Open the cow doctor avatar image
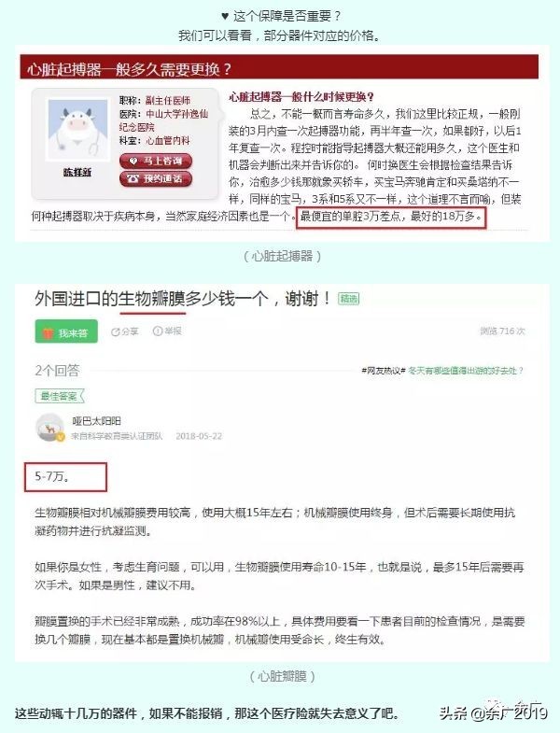This screenshot has width=560, height=733. click(77, 129)
